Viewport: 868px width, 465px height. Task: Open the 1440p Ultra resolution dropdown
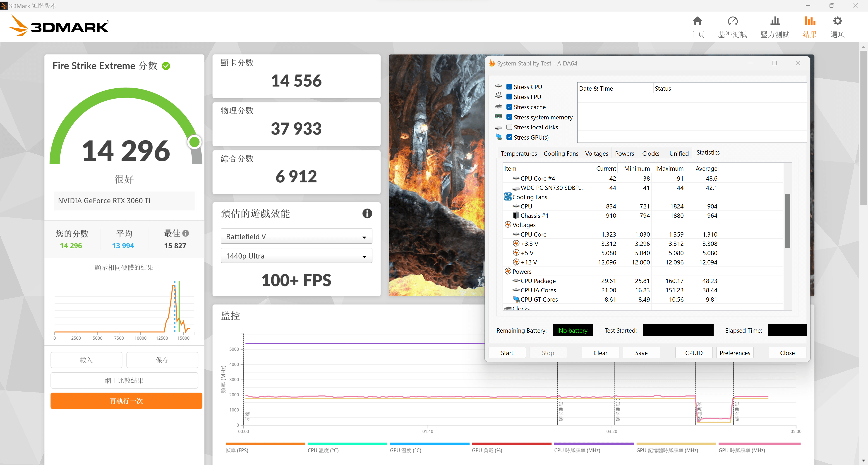[296, 256]
